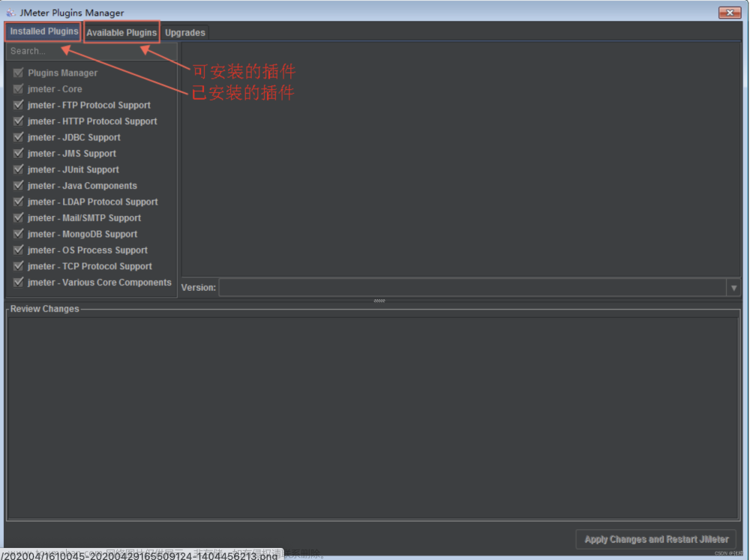Uncheck jmeter - LDAP Protocol Support checkbox
Image resolution: width=750 pixels, height=560 pixels.
18,202
